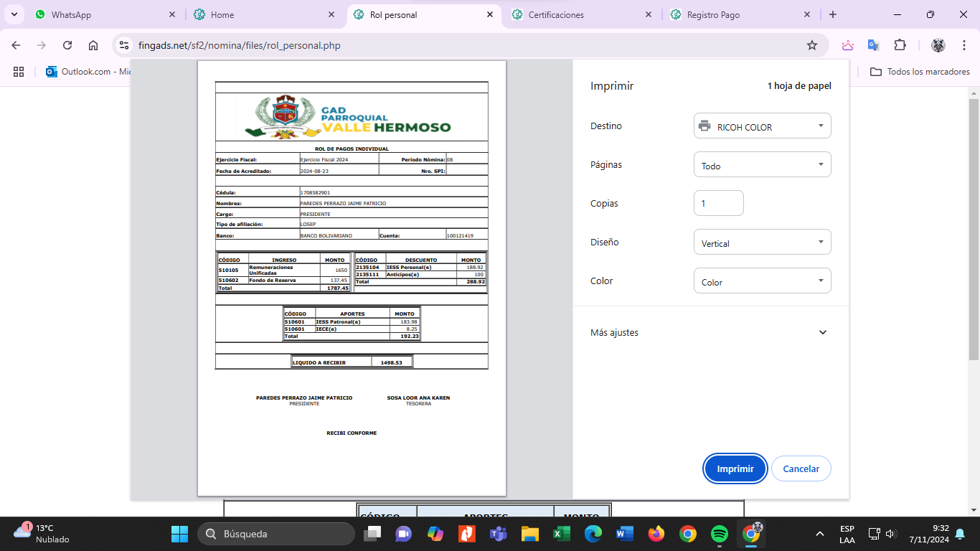980x551 pixels.
Task: Open the site information icon in address bar
Action: tap(124, 45)
